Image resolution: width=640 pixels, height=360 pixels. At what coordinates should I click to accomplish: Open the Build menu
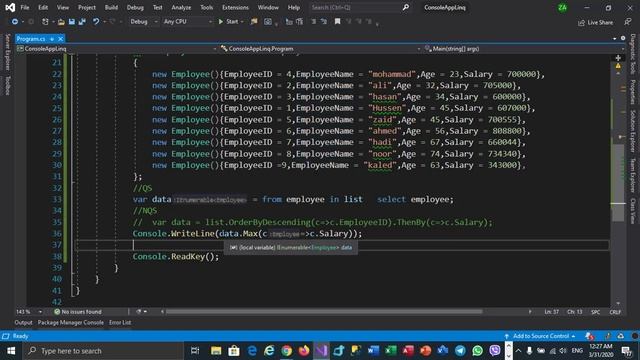point(111,7)
